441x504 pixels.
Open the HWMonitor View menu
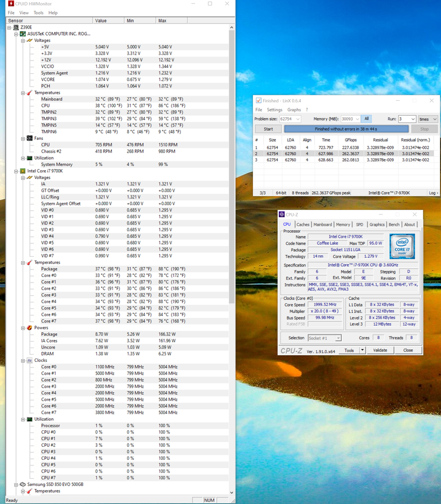click(x=24, y=13)
